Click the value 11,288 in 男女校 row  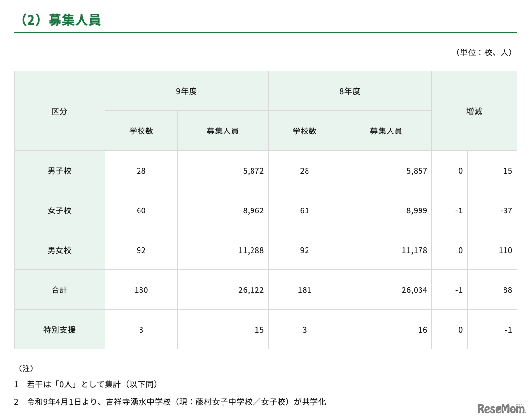[251, 250]
